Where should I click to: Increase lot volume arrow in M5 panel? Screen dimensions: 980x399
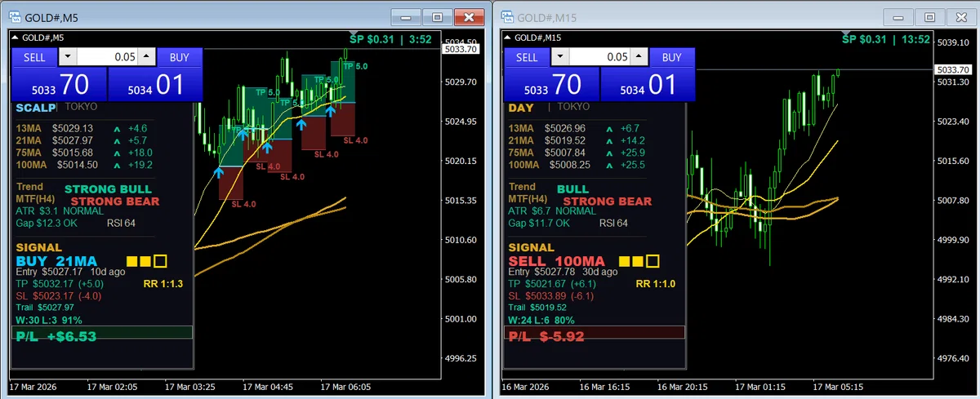tap(146, 57)
